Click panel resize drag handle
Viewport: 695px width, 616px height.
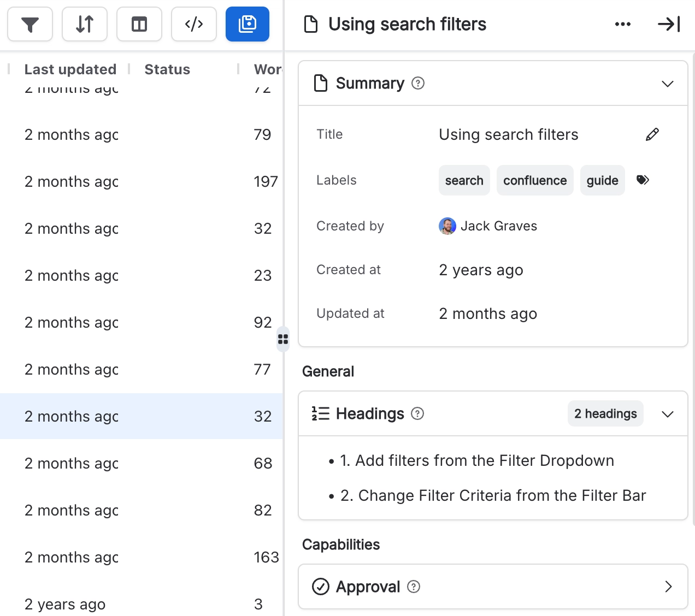283,339
